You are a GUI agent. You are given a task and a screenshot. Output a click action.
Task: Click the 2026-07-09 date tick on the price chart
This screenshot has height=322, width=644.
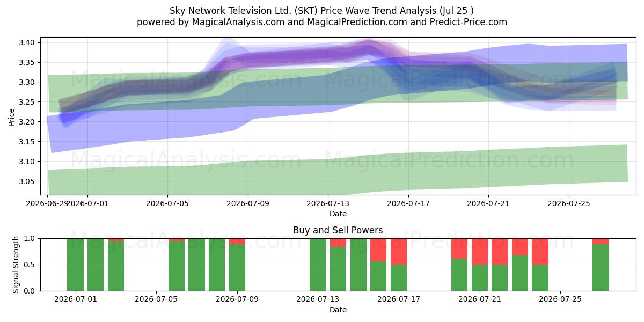pos(248,203)
